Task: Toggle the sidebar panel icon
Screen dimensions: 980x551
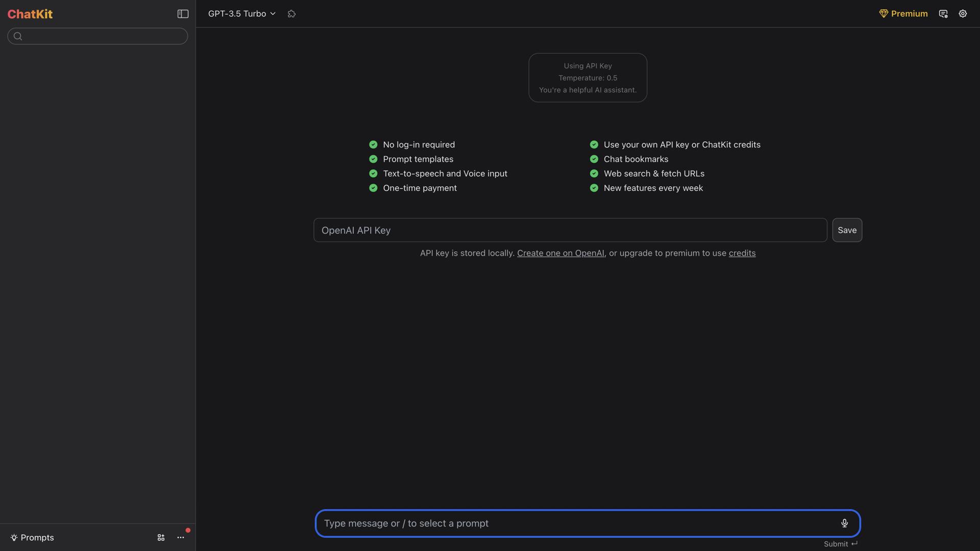Action: coord(183,14)
